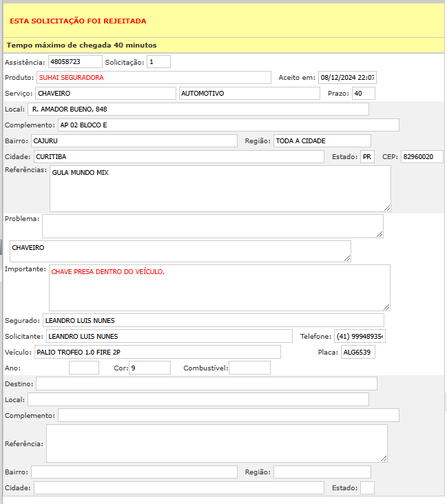Focus the Referências text area with GULA MUNDO MIX
The image size is (447, 504).
tap(220, 189)
